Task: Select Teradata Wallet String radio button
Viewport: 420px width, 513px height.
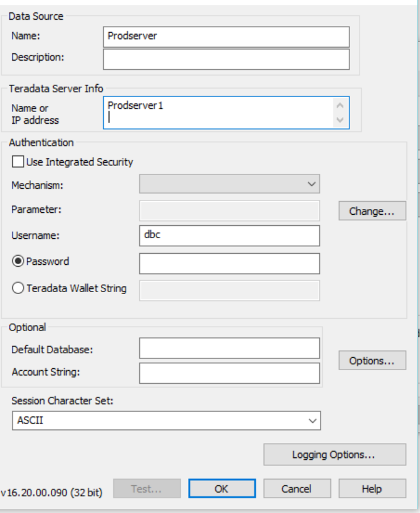Action: pos(18,288)
